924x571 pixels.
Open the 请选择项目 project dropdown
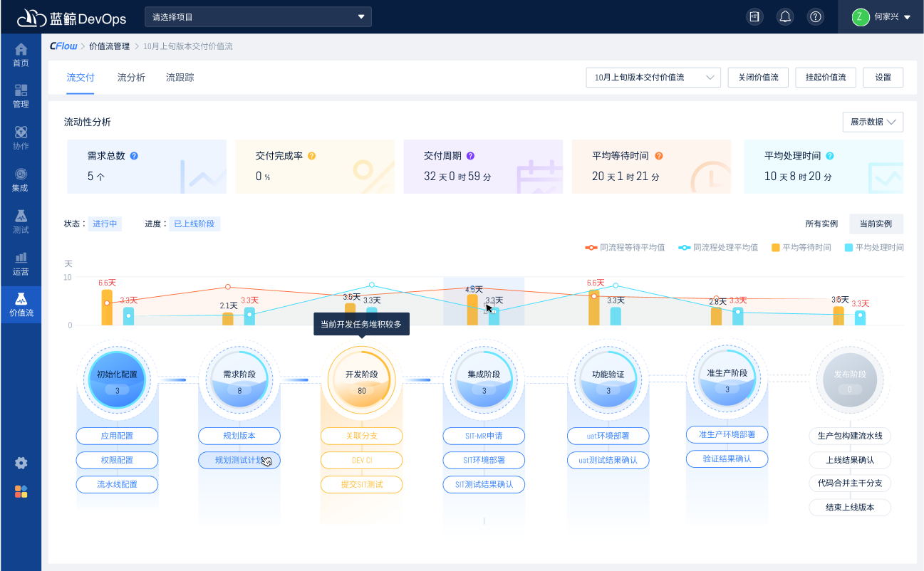(x=258, y=16)
